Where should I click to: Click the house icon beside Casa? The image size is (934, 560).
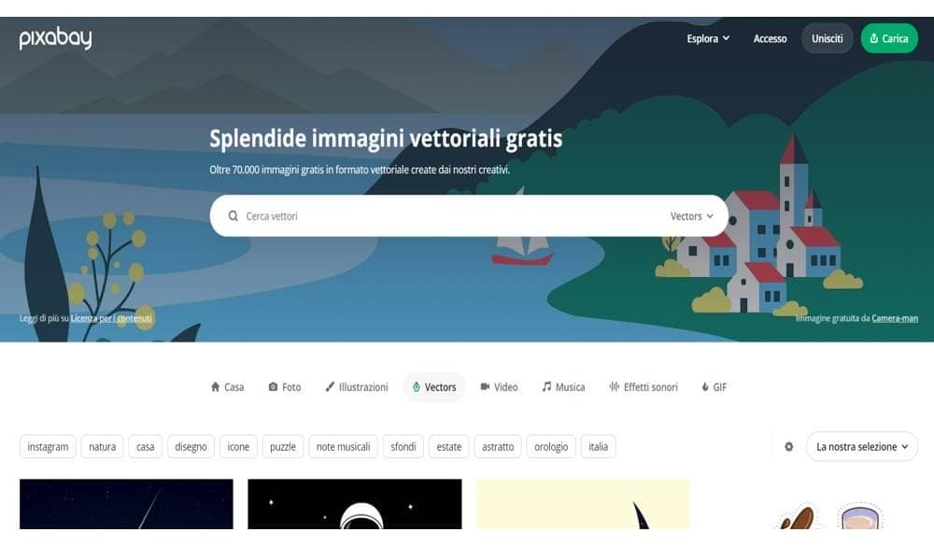pos(215,386)
